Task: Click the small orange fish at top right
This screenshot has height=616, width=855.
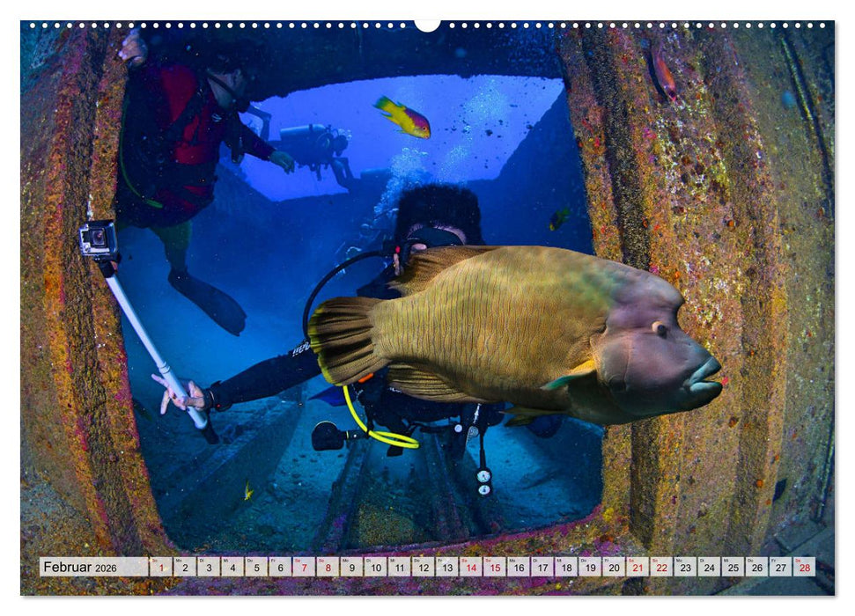Action: pos(663,75)
